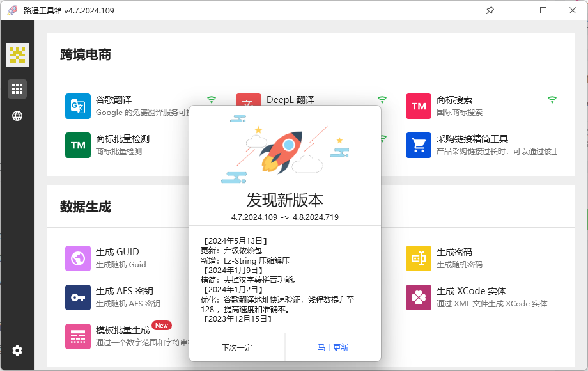
Task: Open the 生成 GUID generator
Action: (77, 257)
